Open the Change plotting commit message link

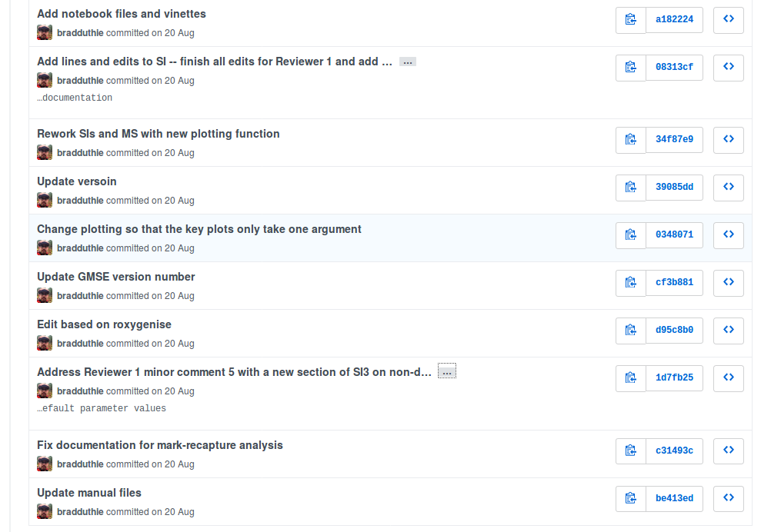pos(199,228)
